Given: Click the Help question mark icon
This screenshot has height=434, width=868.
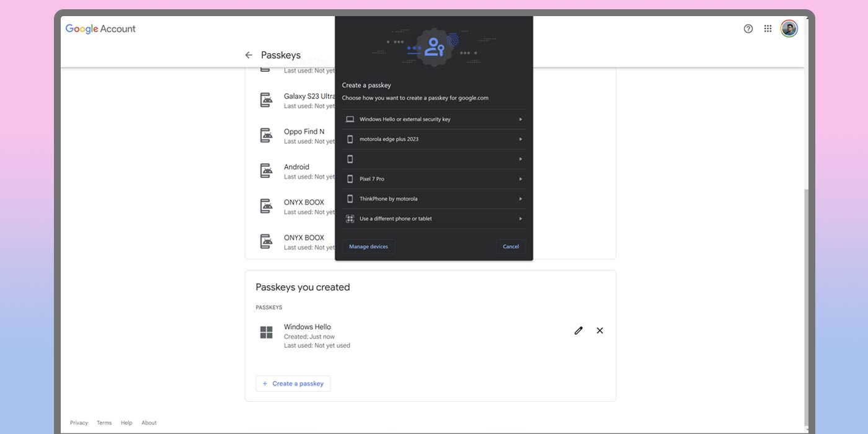Looking at the screenshot, I should pos(748,29).
